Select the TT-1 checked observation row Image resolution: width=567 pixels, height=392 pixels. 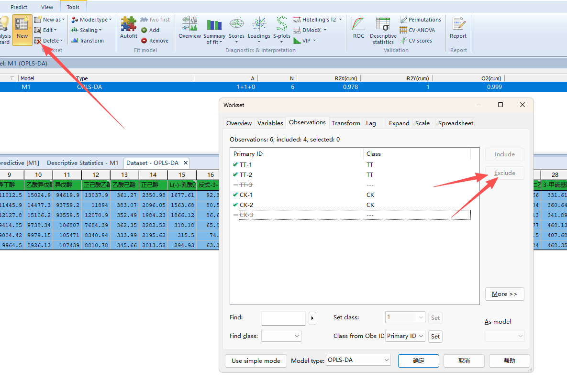[x=246, y=164]
